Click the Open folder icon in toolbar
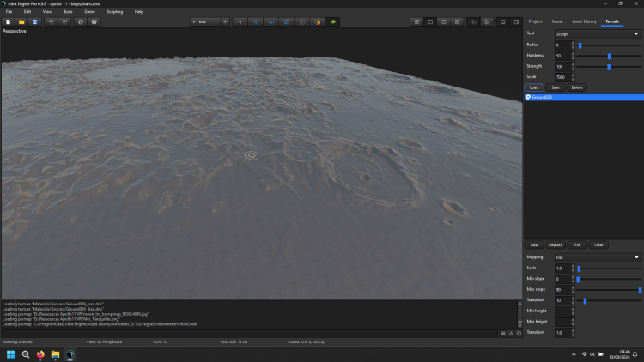Screen dimensions: 644x362 [21, 21]
